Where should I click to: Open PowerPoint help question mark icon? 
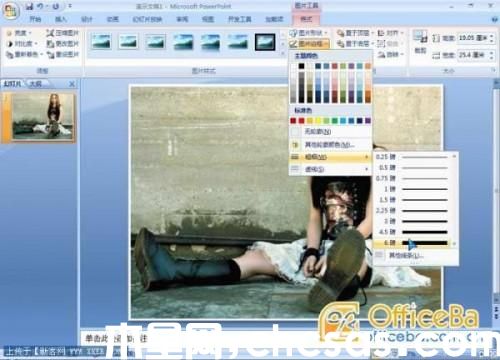(495, 19)
